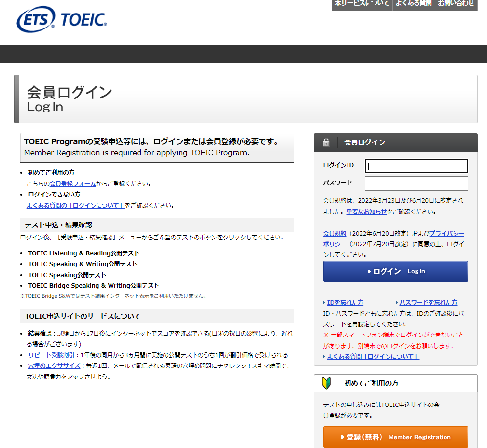This screenshot has width=487, height=448.
Task: Click the 会員ログイン Log In page title
Action: 70,99
